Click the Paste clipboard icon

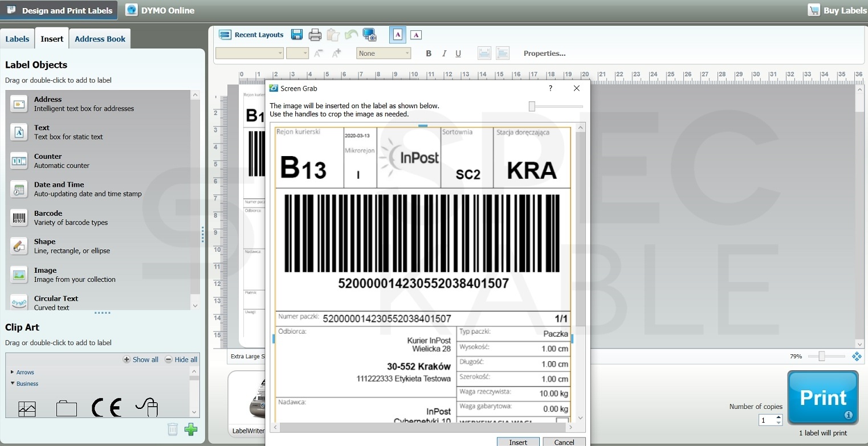point(333,35)
